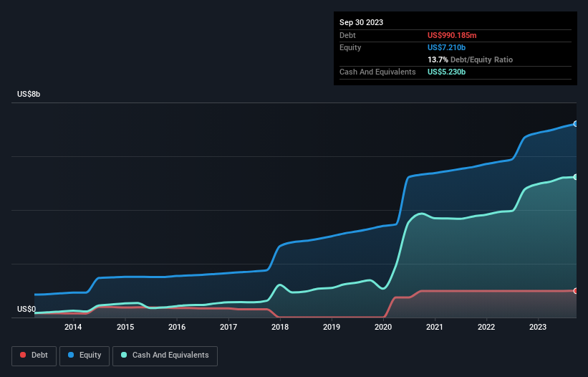588x377 pixels.
Task: Click the 13.7% Debt/Equity Ratio text
Action: (470, 59)
